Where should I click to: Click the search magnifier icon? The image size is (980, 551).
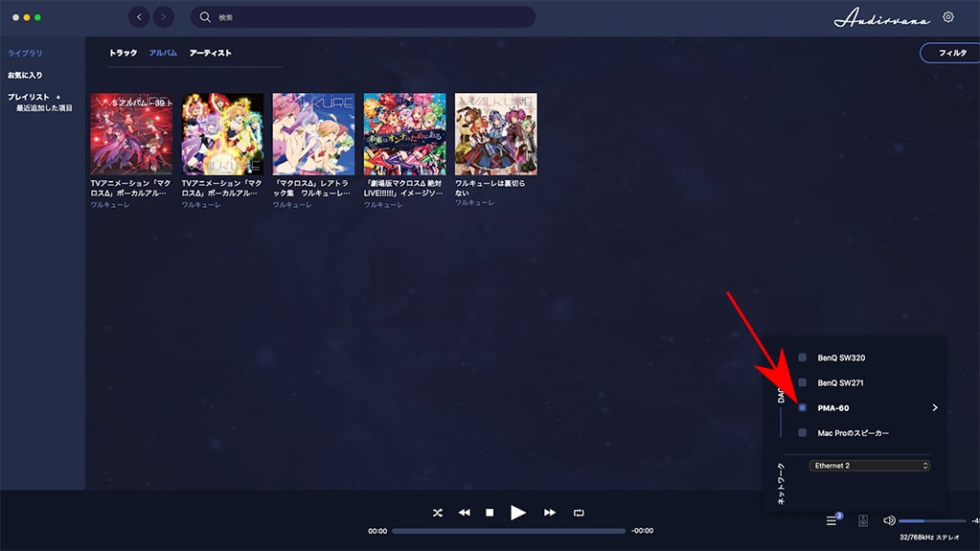click(205, 17)
